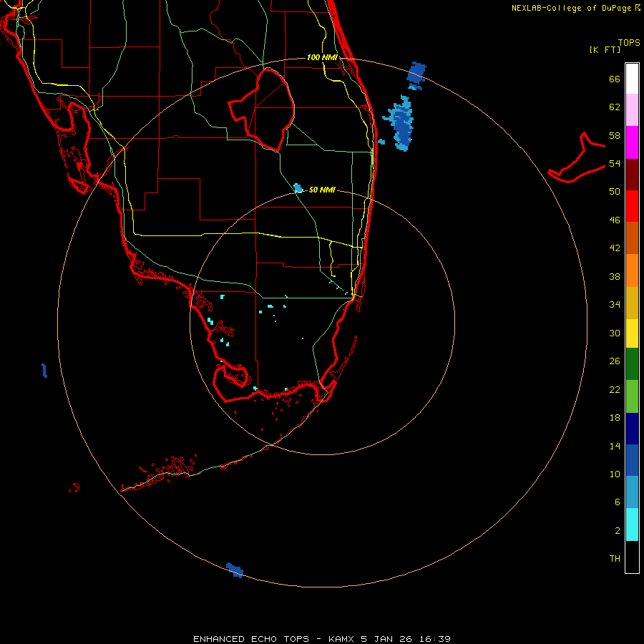The height and width of the screenshot is (644, 644).
Task: Click the legend value 66
Action: pyautogui.click(x=615, y=79)
